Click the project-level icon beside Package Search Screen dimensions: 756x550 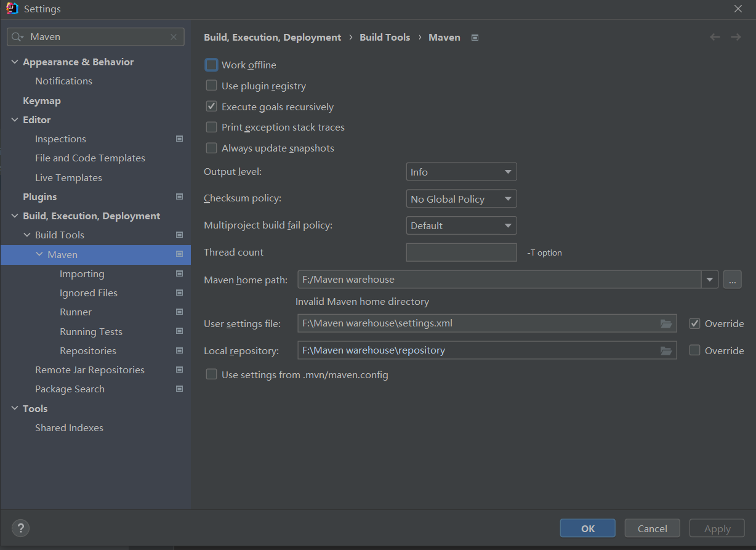(x=179, y=389)
